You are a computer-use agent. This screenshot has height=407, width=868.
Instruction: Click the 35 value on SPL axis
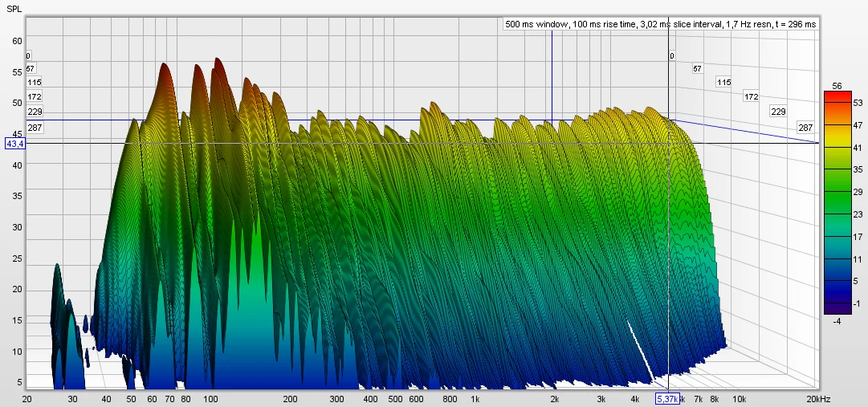point(17,196)
